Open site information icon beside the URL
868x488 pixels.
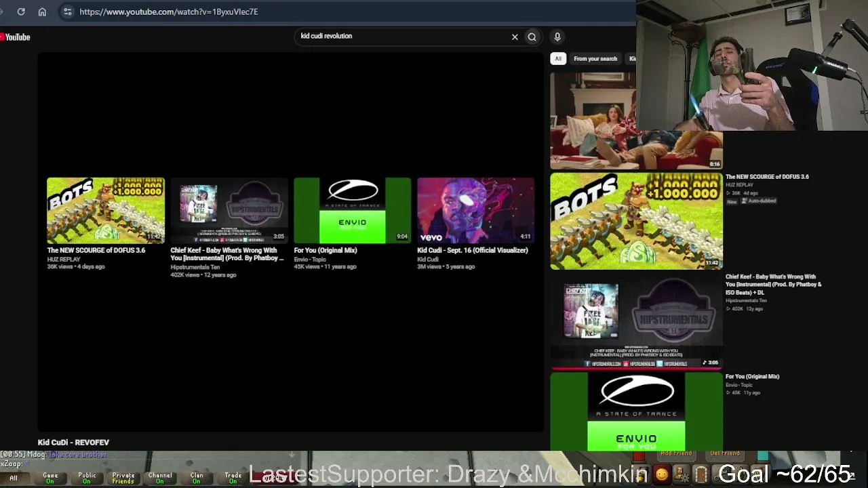67,12
